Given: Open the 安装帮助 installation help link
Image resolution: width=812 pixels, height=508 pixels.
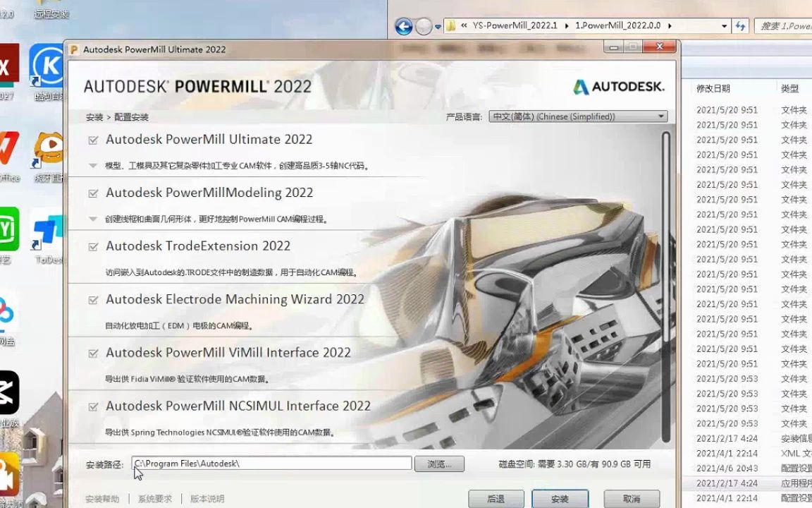Looking at the screenshot, I should pyautogui.click(x=102, y=499).
